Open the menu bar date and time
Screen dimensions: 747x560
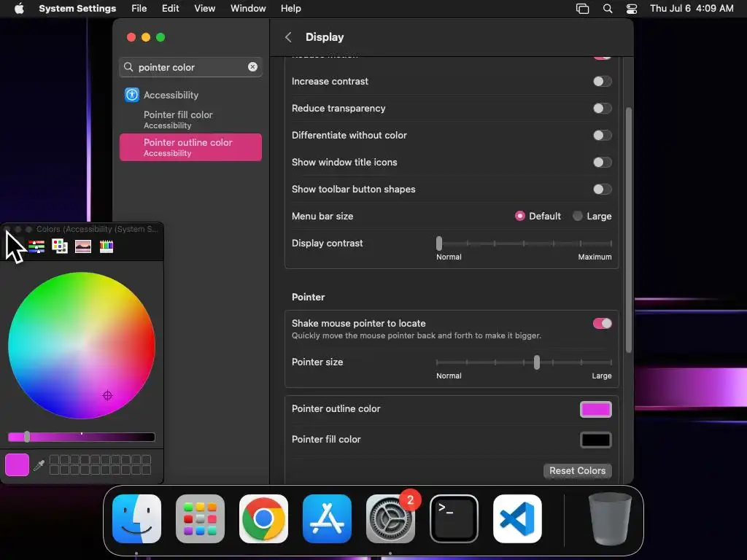click(692, 9)
